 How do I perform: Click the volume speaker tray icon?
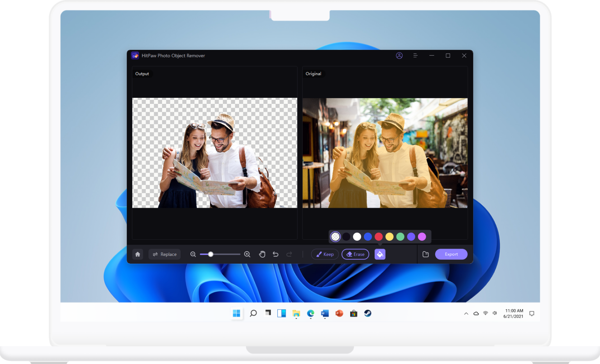click(495, 313)
